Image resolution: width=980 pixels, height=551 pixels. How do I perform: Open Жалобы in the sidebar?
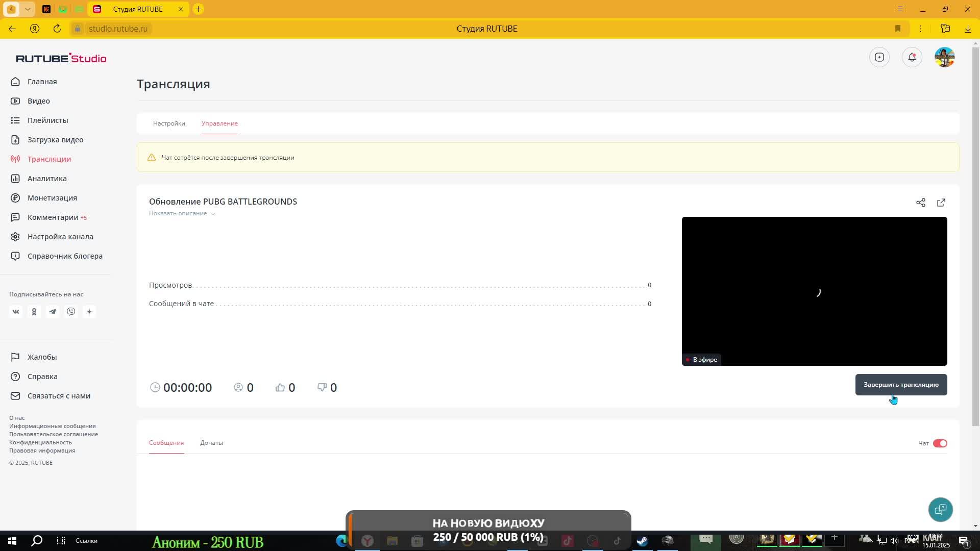click(42, 357)
